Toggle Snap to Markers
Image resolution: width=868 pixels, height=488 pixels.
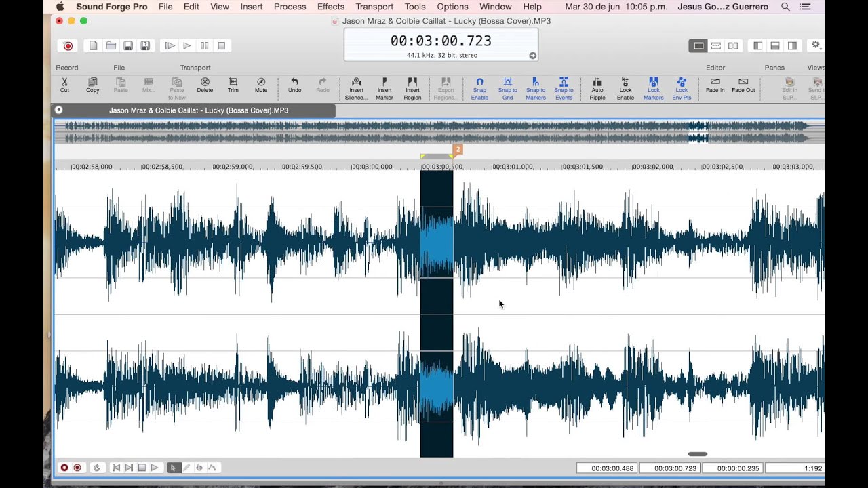tap(536, 89)
